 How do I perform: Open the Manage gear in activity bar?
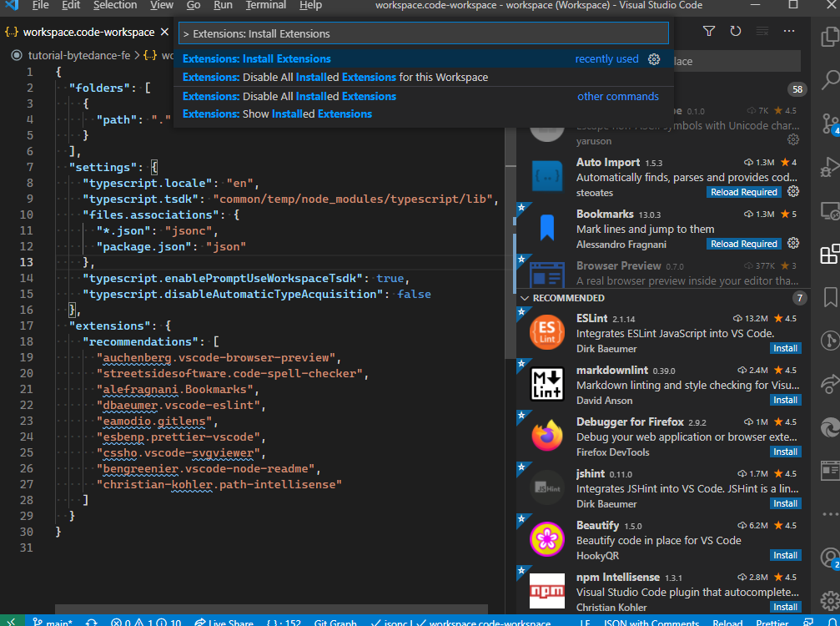829,600
